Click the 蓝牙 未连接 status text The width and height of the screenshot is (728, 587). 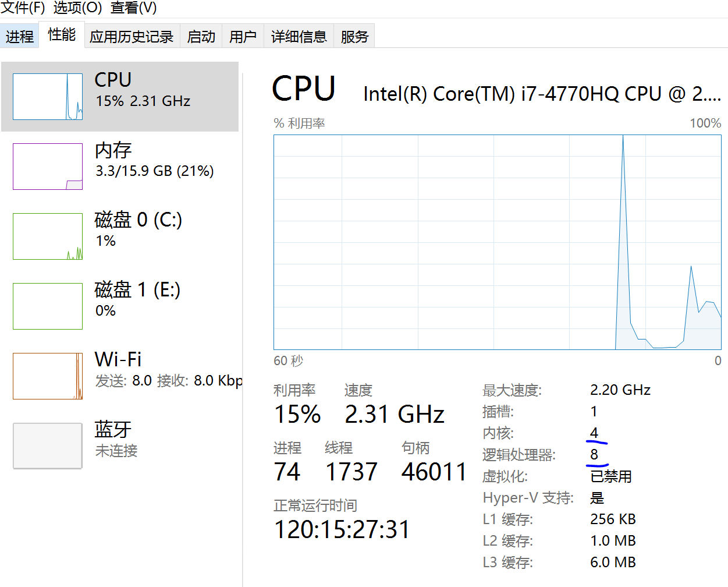[x=116, y=451]
